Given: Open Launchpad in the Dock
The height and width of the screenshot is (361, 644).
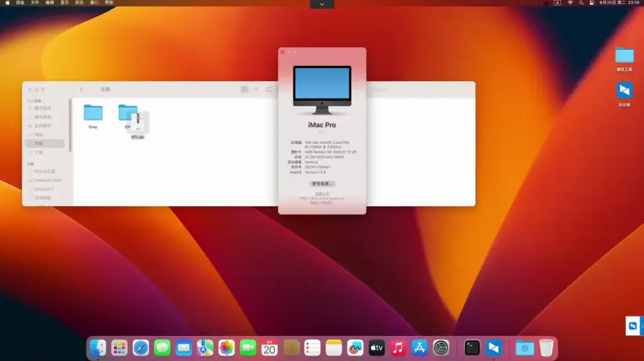Looking at the screenshot, I should click(119, 348).
